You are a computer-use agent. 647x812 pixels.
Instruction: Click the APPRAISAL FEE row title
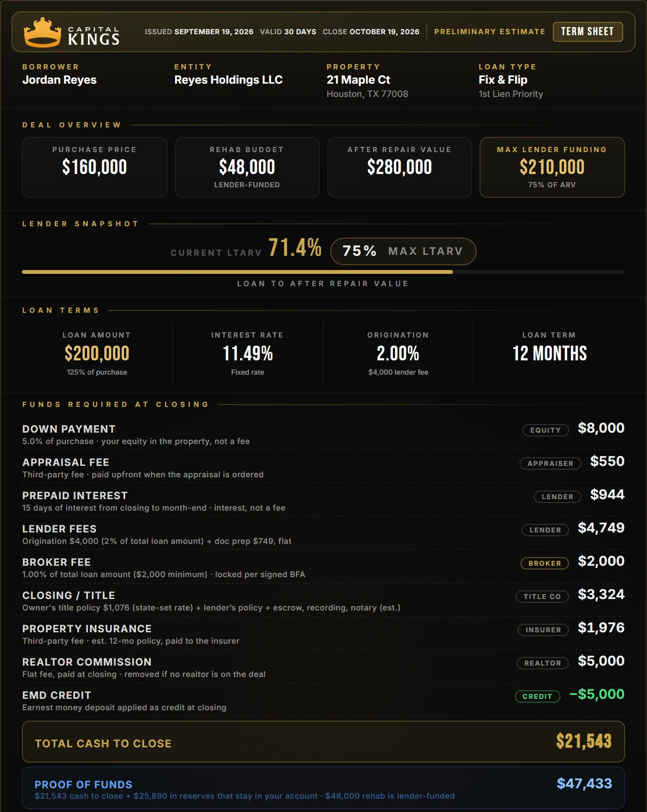point(66,463)
